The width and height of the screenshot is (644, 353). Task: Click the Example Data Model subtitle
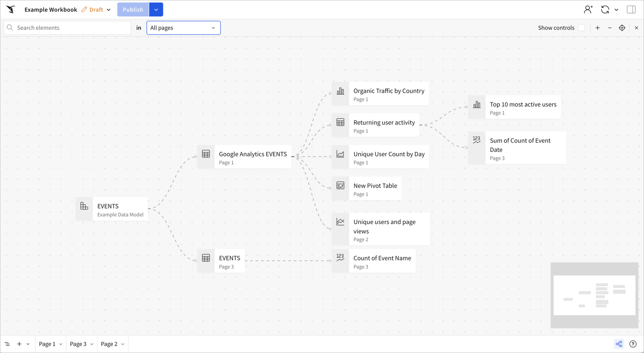[121, 215]
